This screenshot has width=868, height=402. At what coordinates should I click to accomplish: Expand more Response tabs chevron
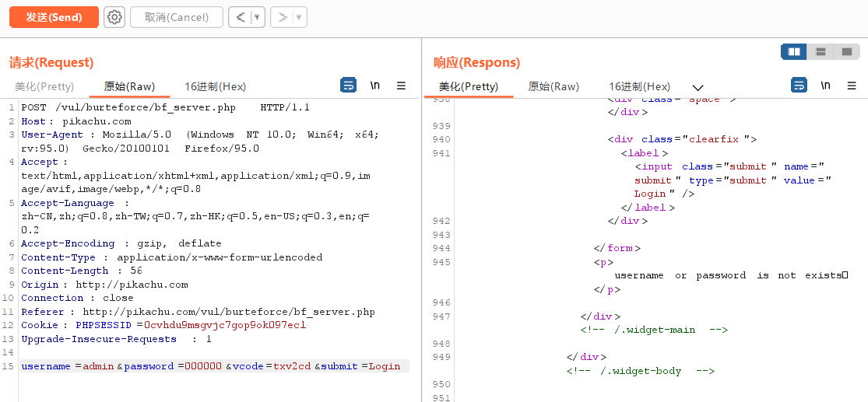pyautogui.click(x=698, y=87)
